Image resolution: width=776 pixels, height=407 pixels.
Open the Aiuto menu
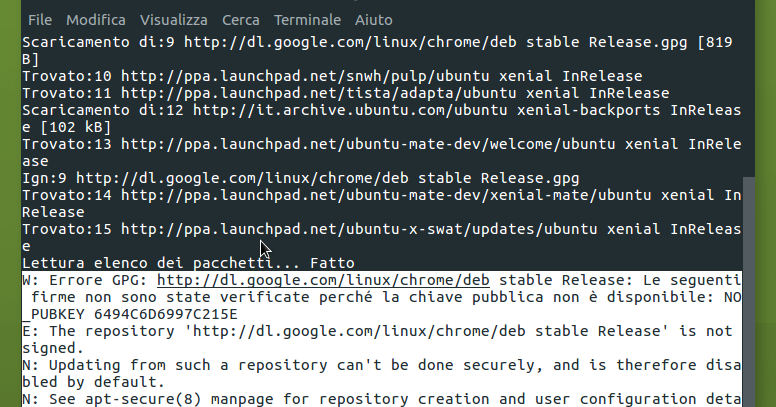(372, 20)
